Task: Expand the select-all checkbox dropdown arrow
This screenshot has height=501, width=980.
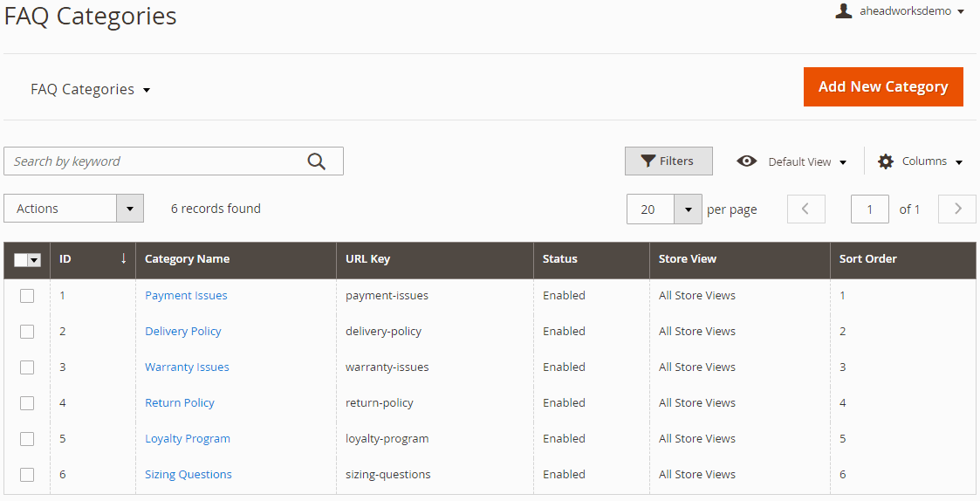Action: coord(35,260)
